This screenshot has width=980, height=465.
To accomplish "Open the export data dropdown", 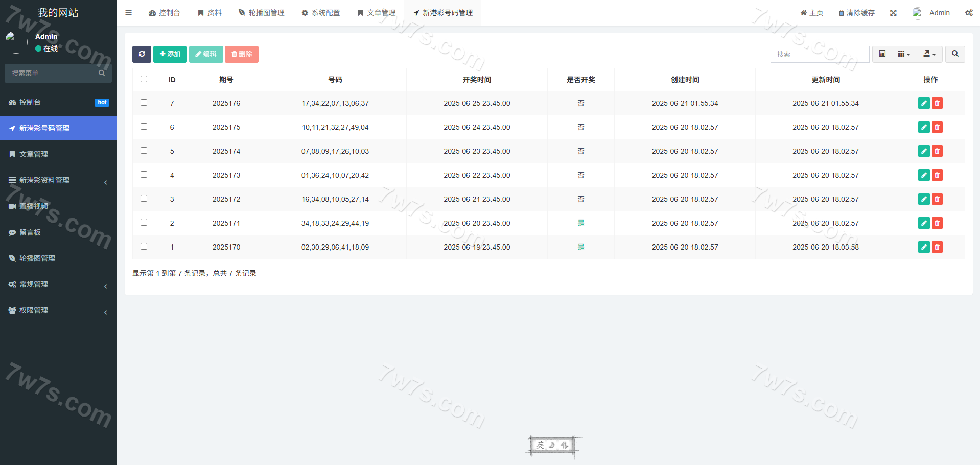I will click(x=929, y=54).
